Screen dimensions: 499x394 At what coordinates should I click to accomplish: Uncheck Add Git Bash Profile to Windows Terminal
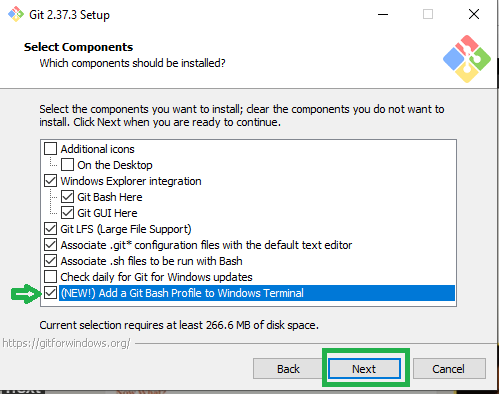pos(50,293)
